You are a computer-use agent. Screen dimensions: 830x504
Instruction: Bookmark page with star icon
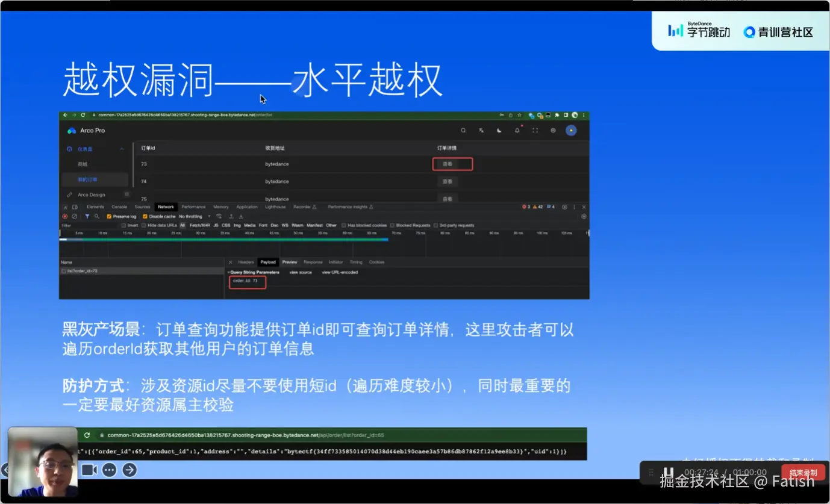pyautogui.click(x=519, y=115)
